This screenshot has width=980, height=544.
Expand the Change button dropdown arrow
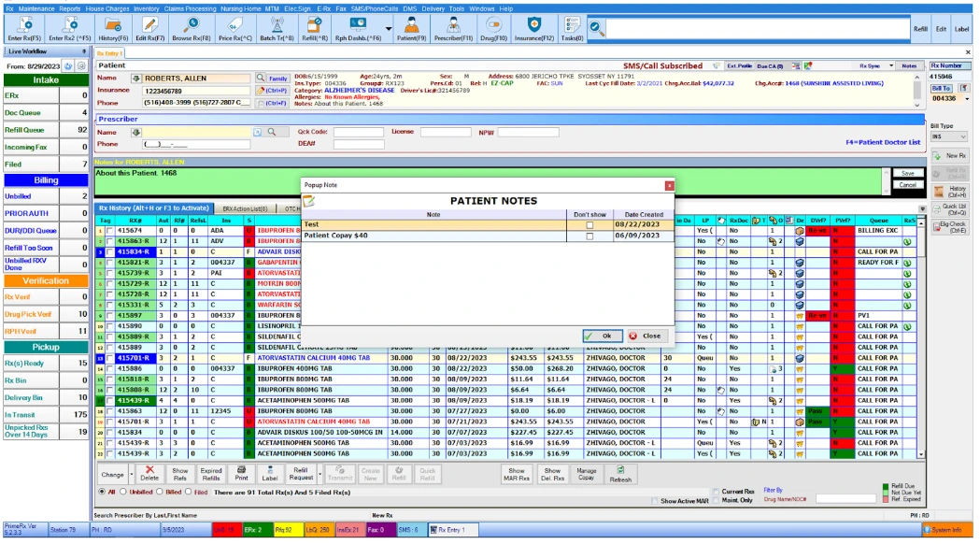[131, 475]
